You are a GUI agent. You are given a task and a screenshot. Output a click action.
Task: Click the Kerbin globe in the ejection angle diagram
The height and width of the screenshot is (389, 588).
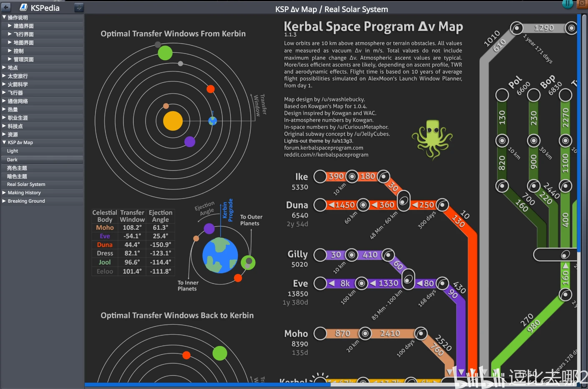pos(220,255)
